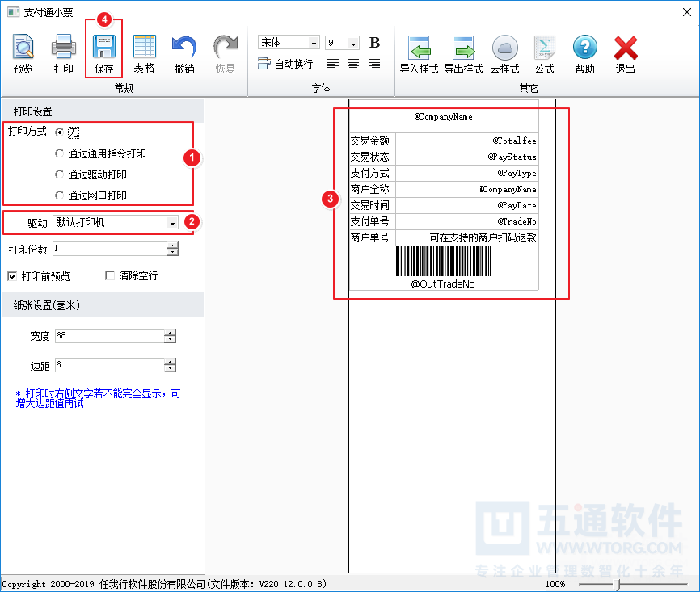Screen dimensions: 700x592
Task: Select the @CompanyName header in the receipt
Action: click(x=443, y=117)
